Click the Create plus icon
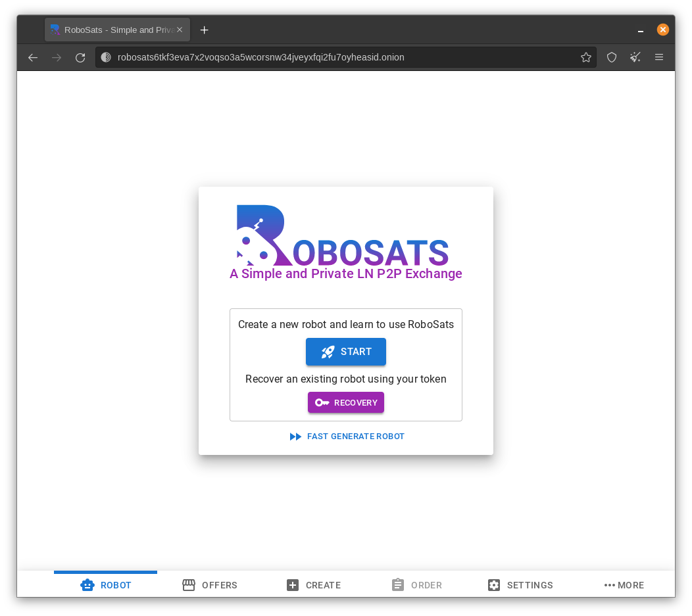The width and height of the screenshot is (692, 616). [x=292, y=584]
